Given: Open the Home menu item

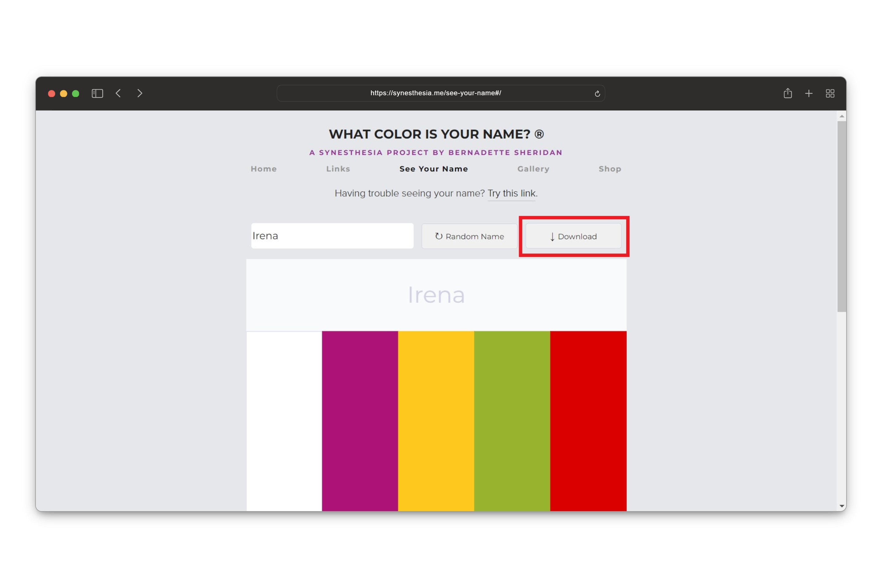Looking at the screenshot, I should (264, 169).
